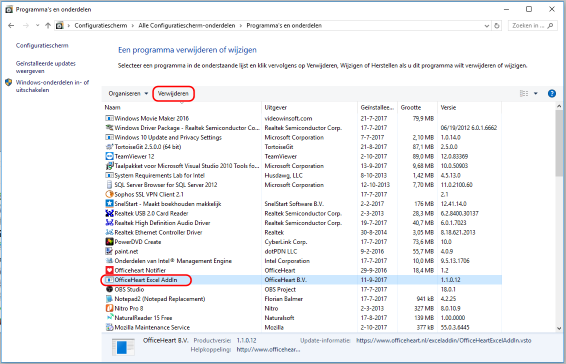Click the vertical scrollbar down arrow
566x364 pixels.
(x=559, y=328)
